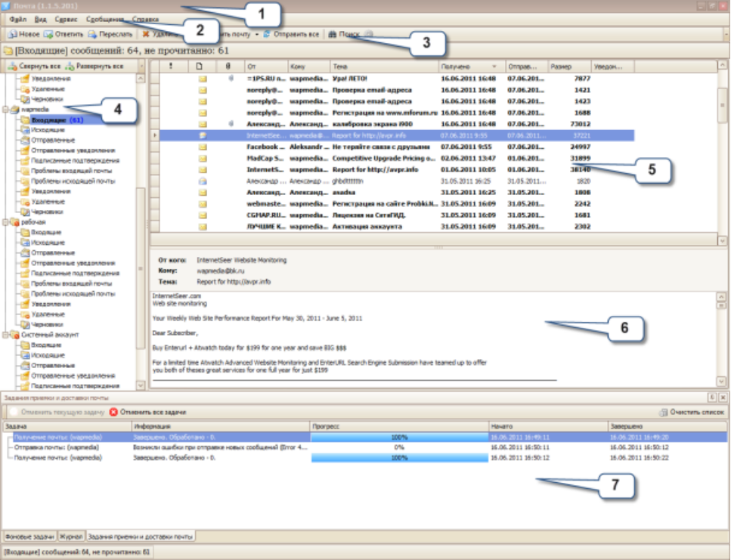
Task: Click the importance (!) column header
Action: click(x=172, y=67)
